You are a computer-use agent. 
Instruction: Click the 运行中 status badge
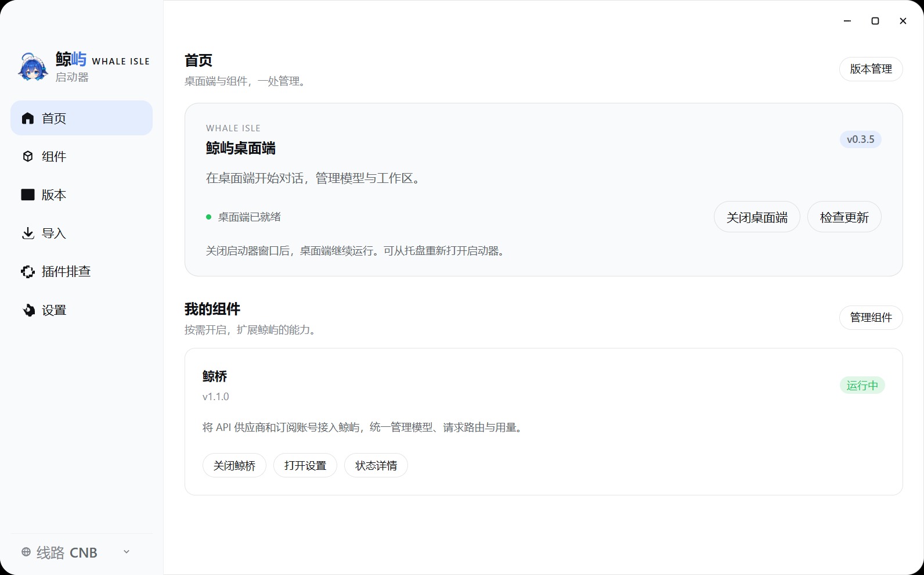pyautogui.click(x=862, y=386)
